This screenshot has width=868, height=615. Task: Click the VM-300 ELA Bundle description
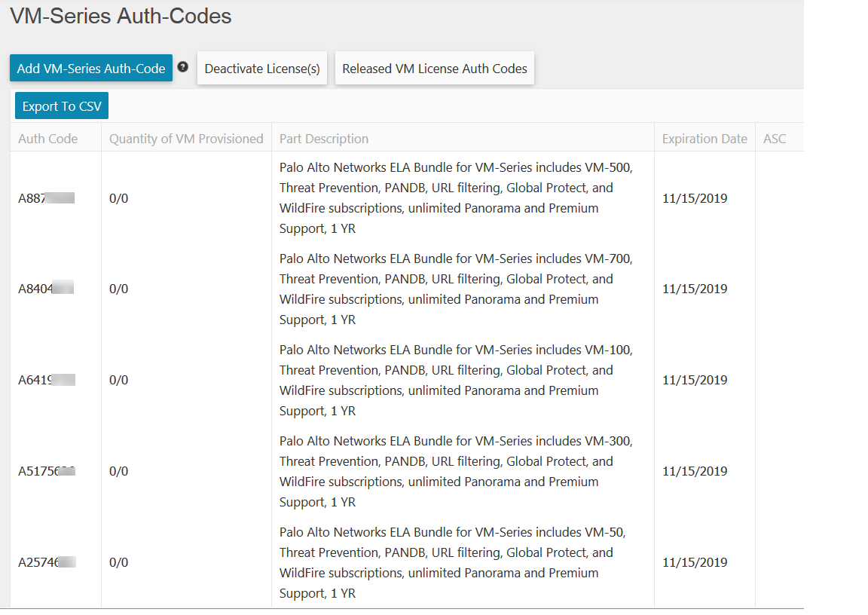pyautogui.click(x=456, y=471)
